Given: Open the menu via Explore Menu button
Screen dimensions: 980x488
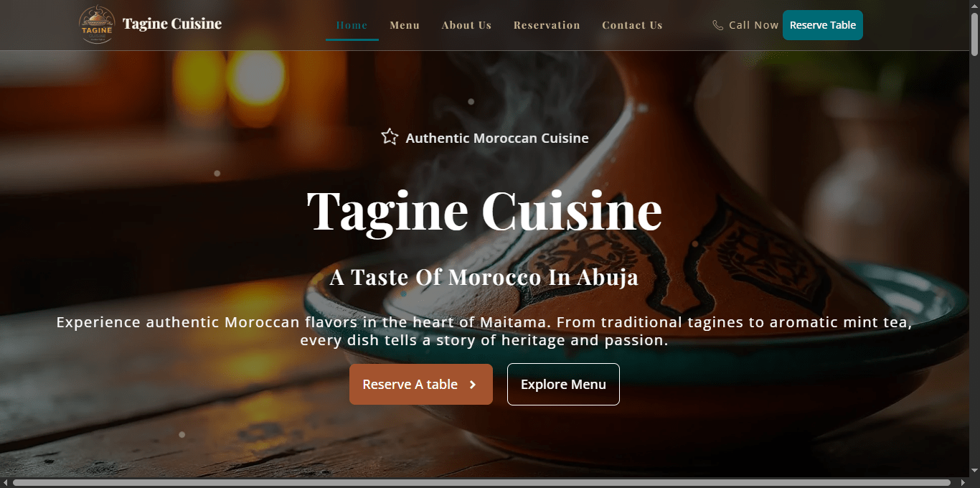Looking at the screenshot, I should (x=563, y=384).
